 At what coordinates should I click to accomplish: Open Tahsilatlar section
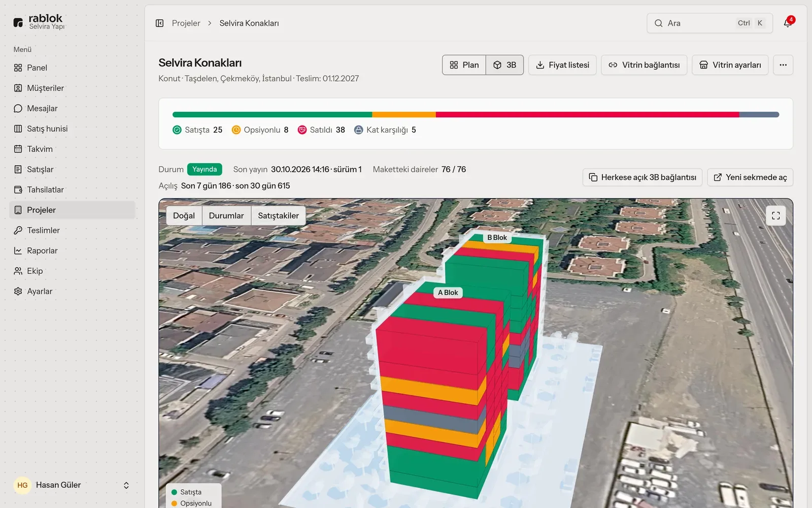(x=72, y=189)
